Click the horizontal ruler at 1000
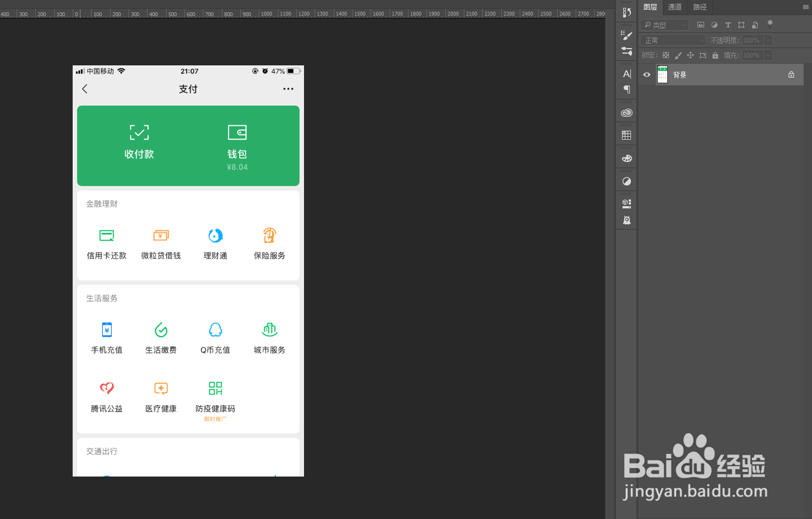Image resolution: width=812 pixels, height=519 pixels. point(266,13)
